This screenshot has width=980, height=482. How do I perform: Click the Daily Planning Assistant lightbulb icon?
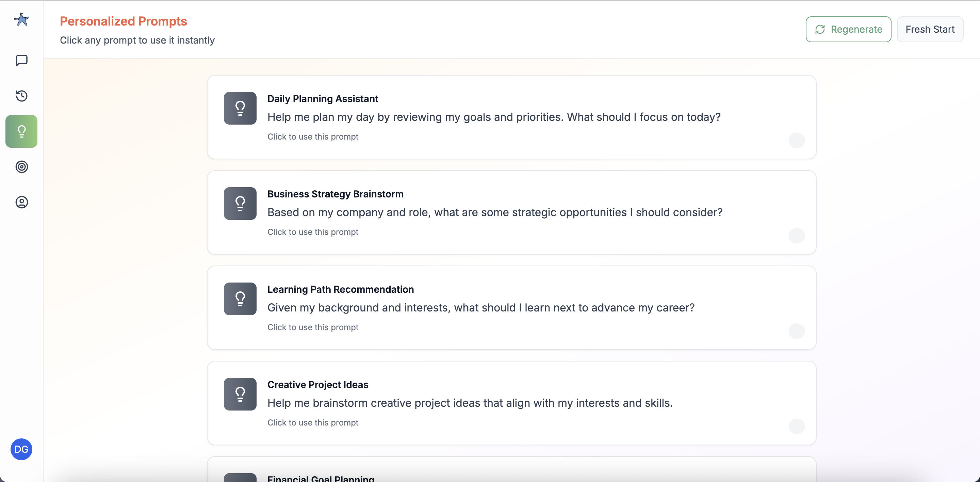point(240,108)
